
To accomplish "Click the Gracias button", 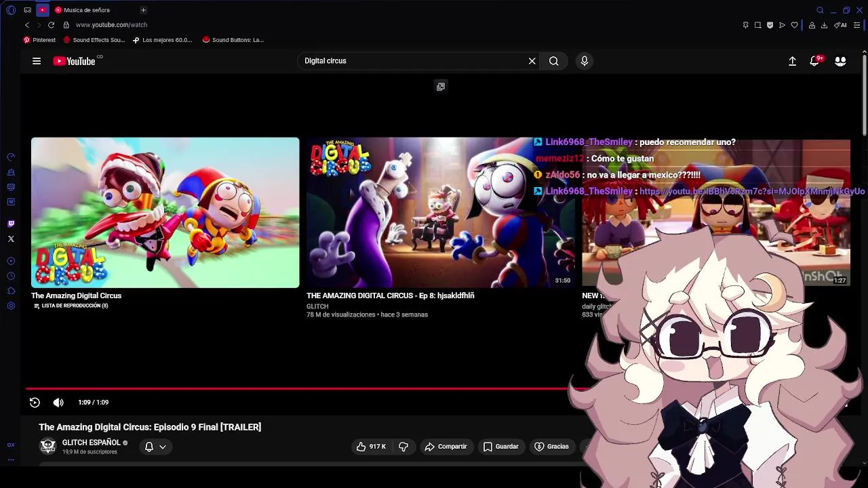I will pos(551,447).
